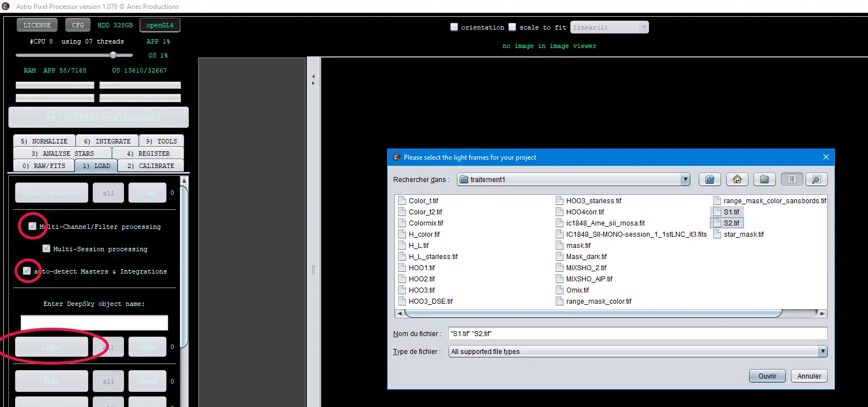Select file range_mask_color.tif
Image resolution: width=868 pixels, height=407 pixels.
point(595,301)
